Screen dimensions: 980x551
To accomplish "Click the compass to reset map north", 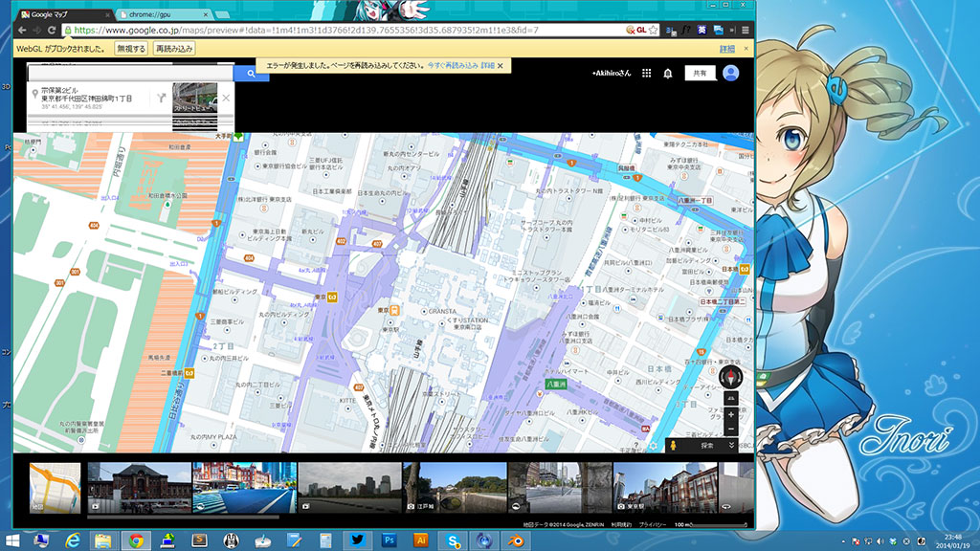I will point(731,376).
